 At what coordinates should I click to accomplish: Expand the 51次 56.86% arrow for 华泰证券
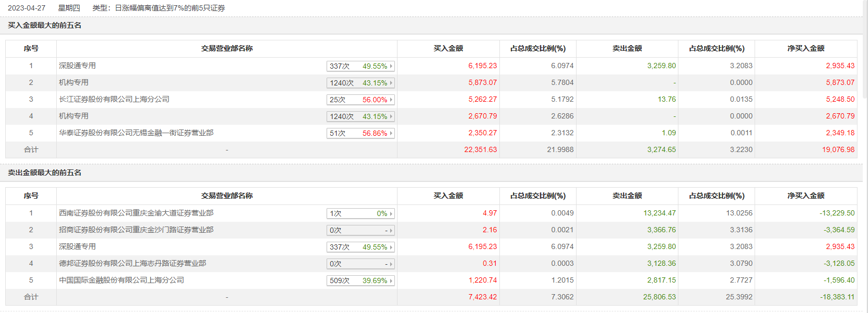[360, 133]
